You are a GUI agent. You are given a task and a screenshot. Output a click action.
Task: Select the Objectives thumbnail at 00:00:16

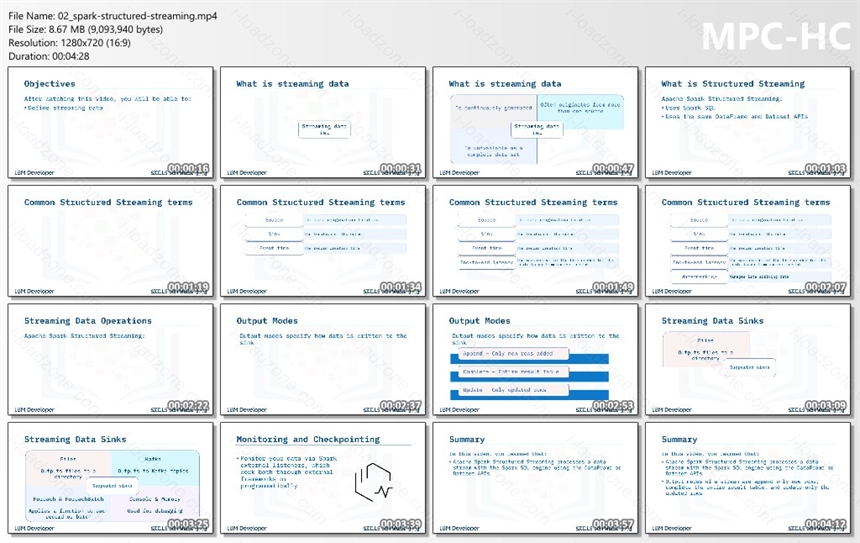tap(110, 122)
